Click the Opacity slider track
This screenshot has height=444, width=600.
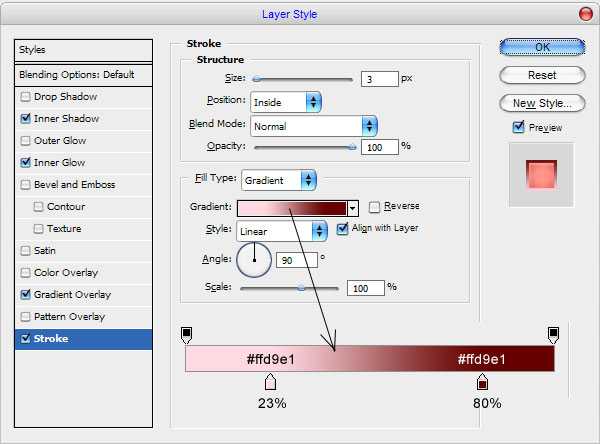[303, 146]
